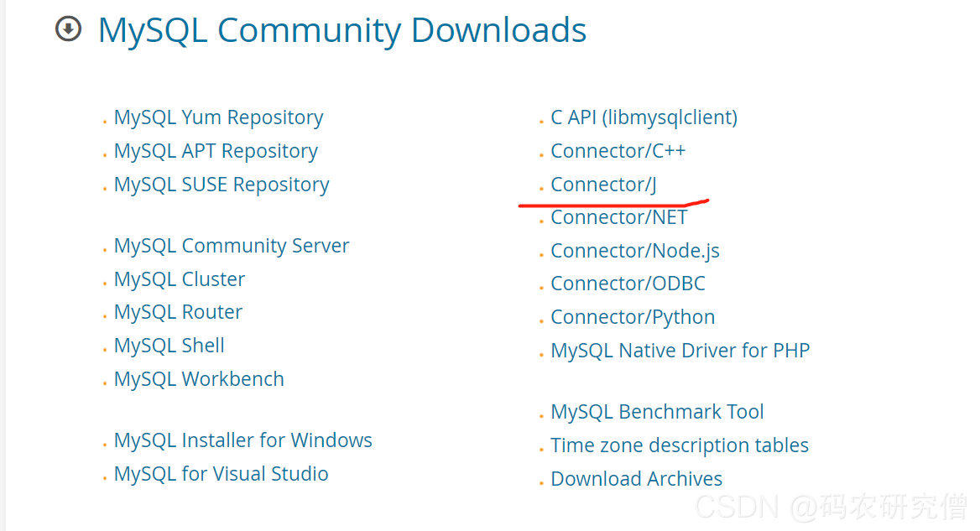Go to MySQL Community Server downloads

pos(232,246)
